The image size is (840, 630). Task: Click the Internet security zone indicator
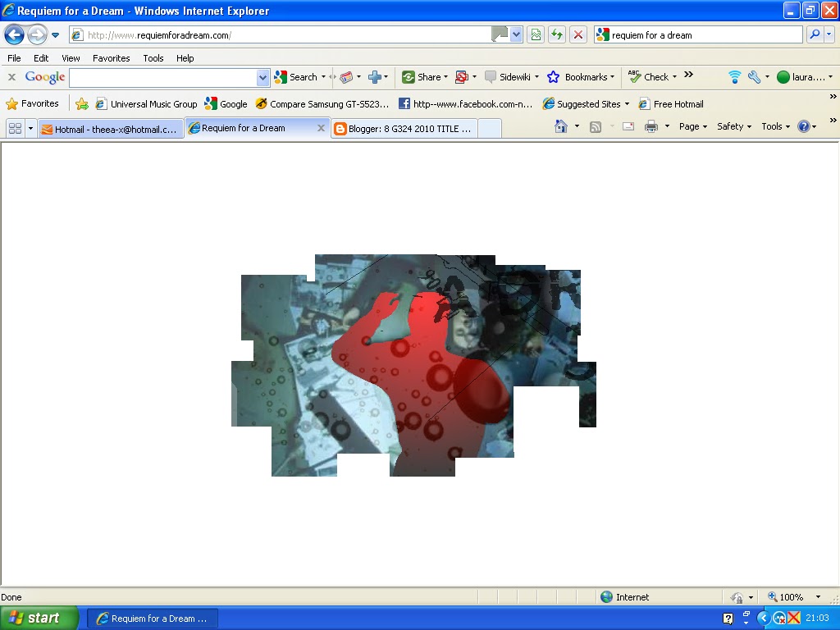[x=624, y=597]
